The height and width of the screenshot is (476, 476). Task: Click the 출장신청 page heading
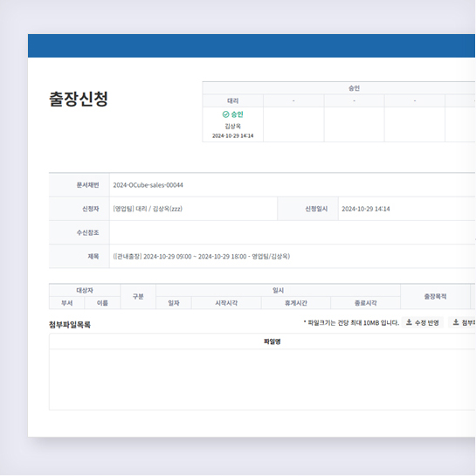click(79, 99)
